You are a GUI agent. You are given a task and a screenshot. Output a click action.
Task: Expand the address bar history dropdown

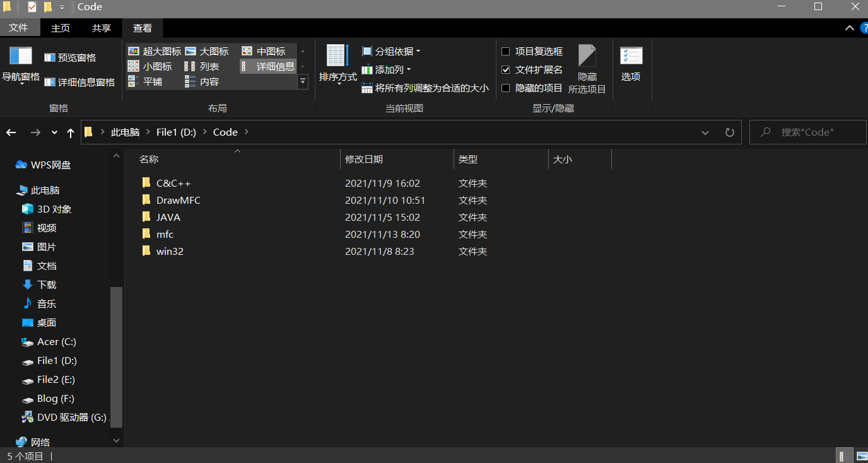click(x=705, y=132)
